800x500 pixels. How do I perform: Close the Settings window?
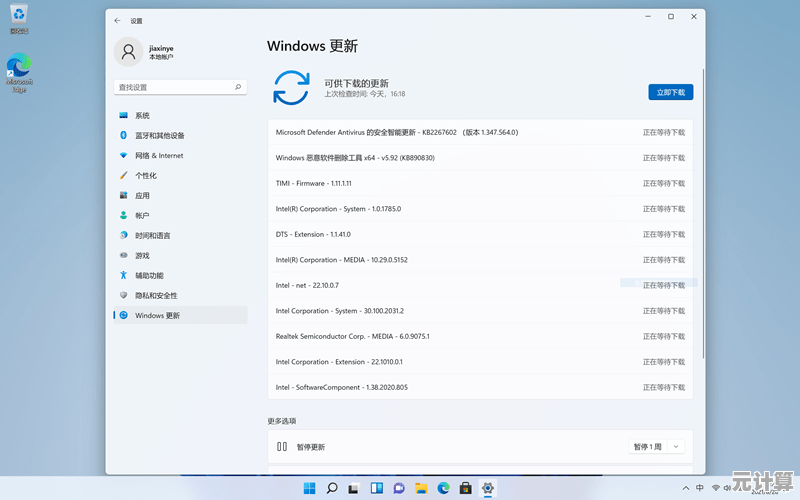(694, 16)
